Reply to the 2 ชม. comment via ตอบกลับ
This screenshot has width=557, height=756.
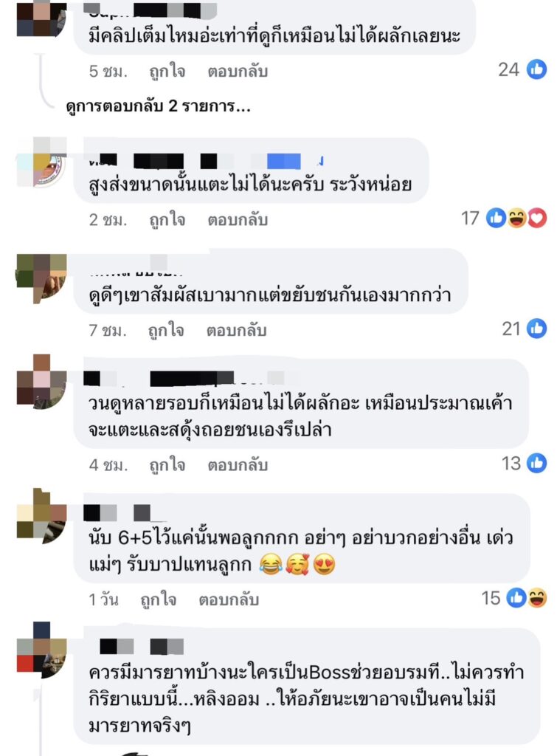pos(238,220)
